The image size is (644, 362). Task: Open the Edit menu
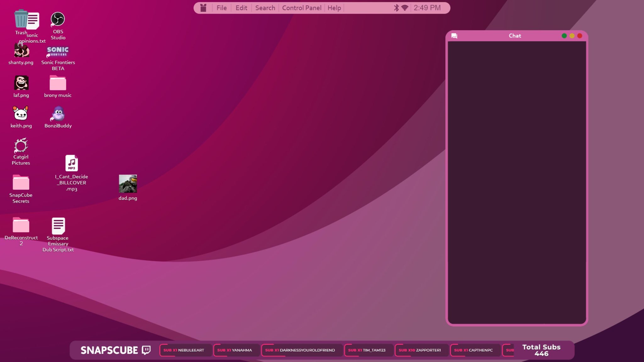(x=241, y=8)
